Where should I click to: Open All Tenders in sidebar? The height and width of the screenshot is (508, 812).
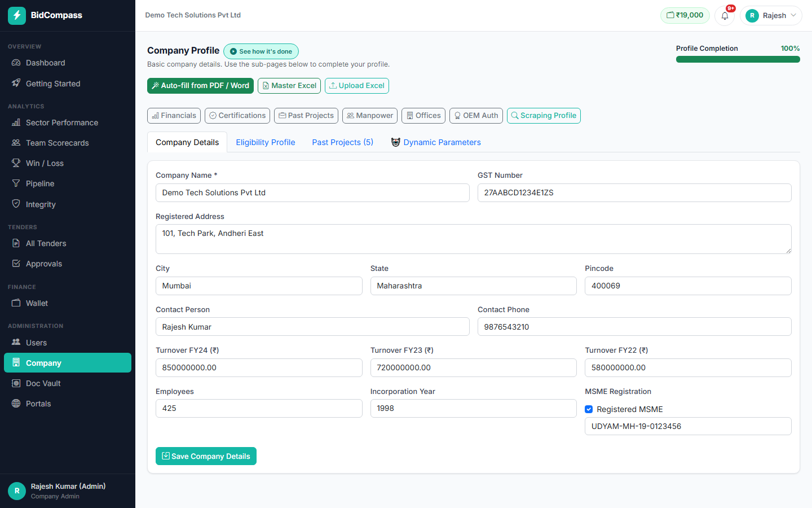point(68,243)
